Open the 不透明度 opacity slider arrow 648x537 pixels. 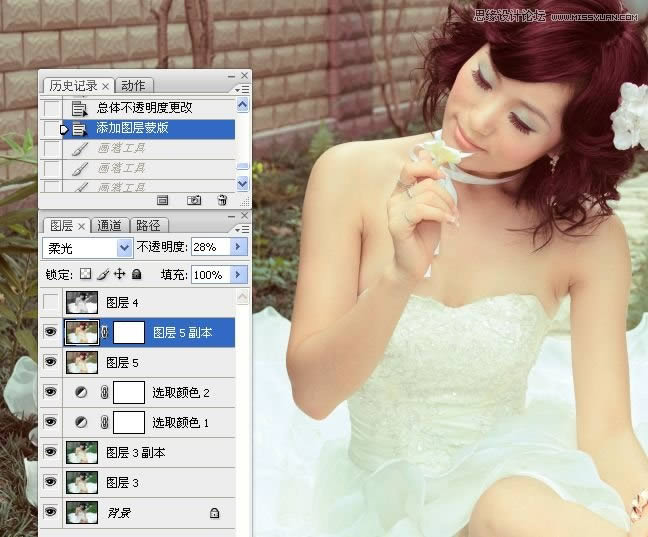coord(238,247)
